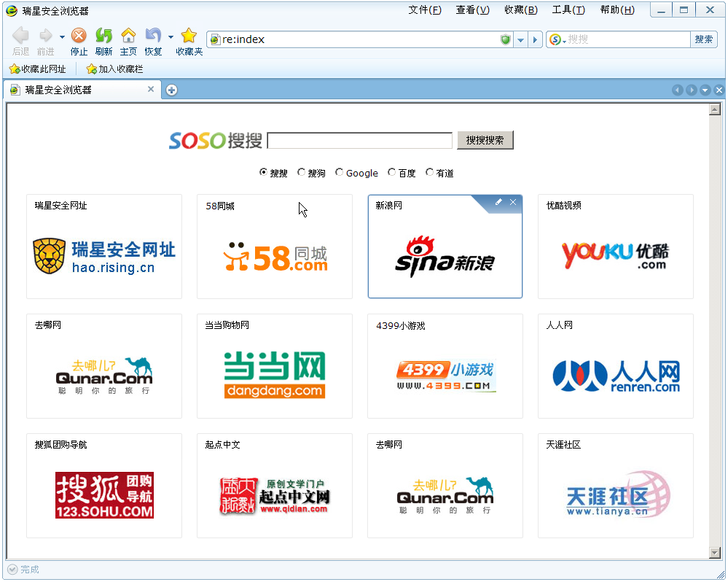Open the 起点中文 tile

click(275, 486)
